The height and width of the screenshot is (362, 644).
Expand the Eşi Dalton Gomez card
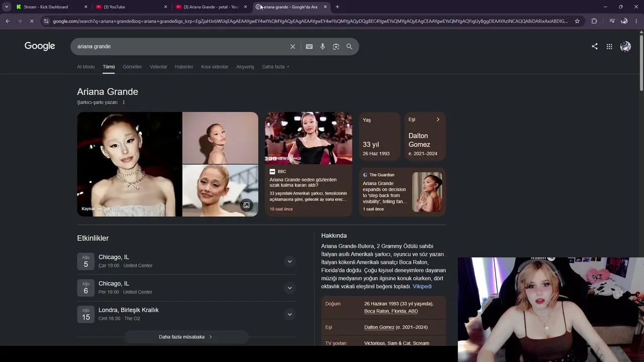[x=425, y=137]
